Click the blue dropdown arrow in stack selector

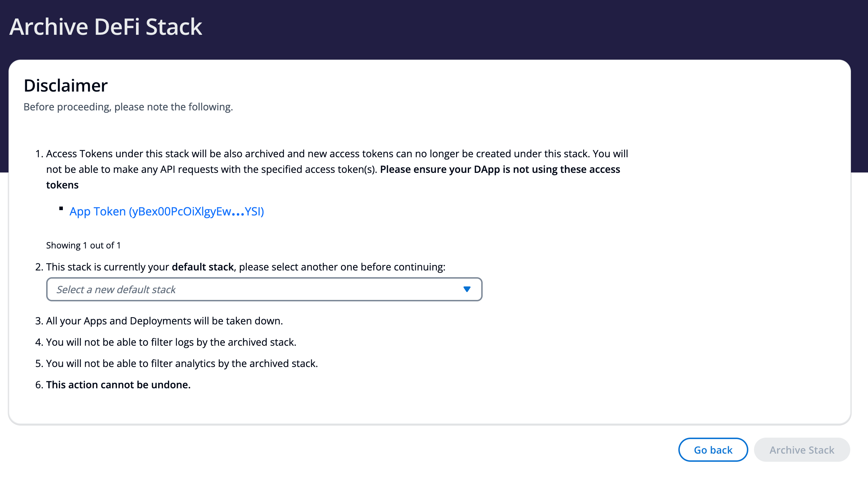467,289
